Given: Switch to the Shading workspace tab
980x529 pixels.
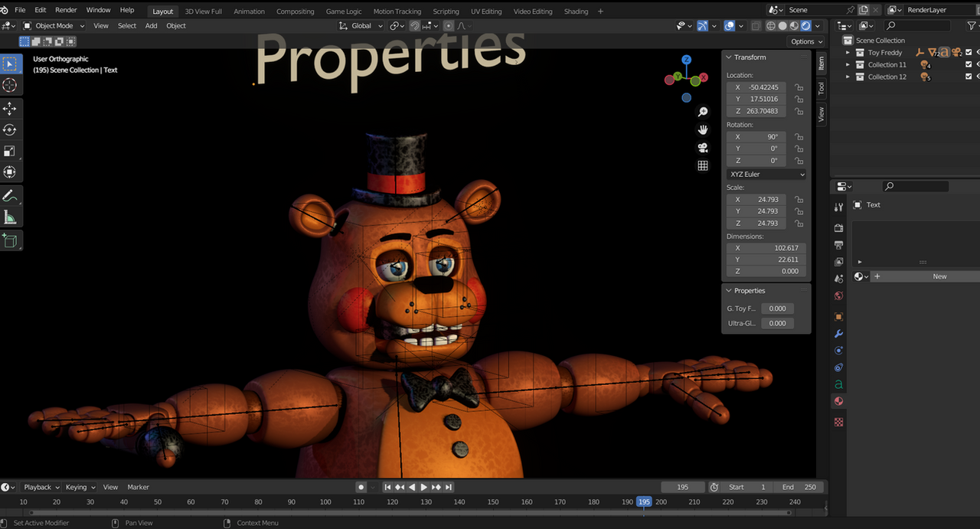Looking at the screenshot, I should click(x=576, y=11).
